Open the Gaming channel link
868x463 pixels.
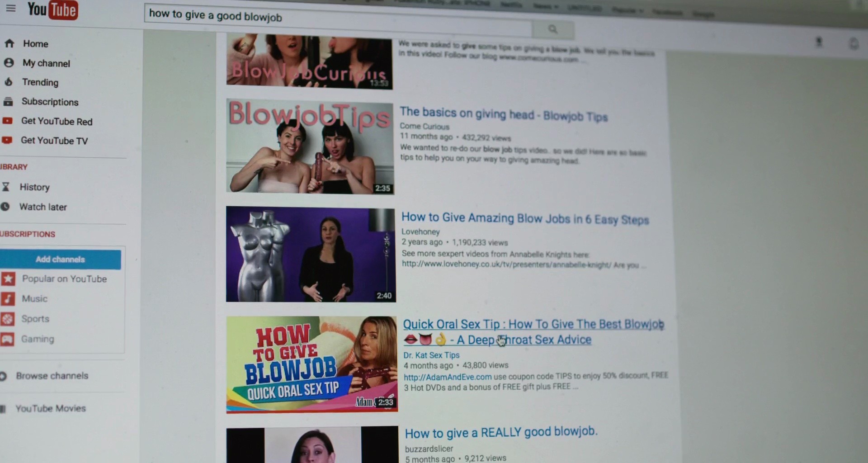[38, 339]
